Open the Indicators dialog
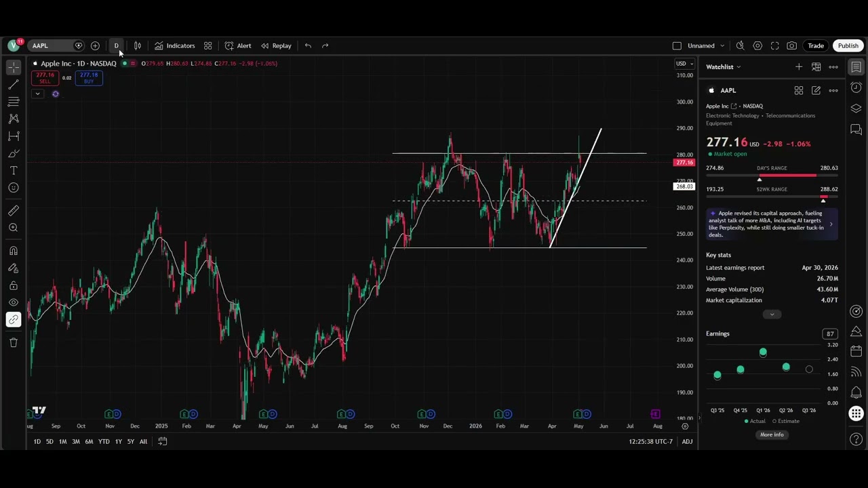The height and width of the screenshot is (488, 868). coord(174,45)
